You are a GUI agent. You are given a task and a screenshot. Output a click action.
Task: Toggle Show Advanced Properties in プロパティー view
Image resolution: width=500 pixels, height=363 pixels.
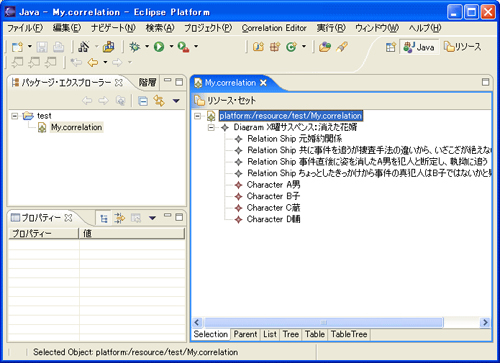[x=120, y=218]
